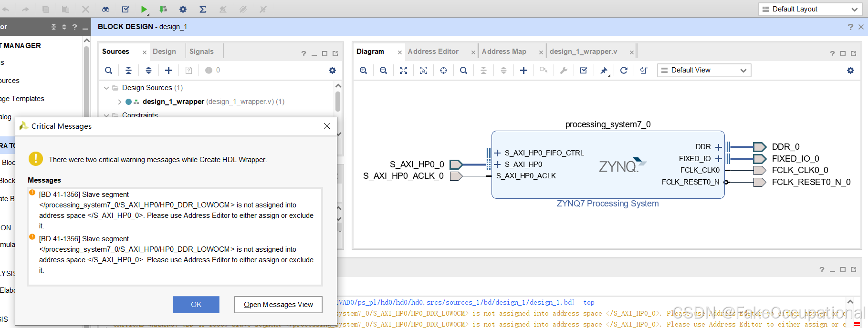This screenshot has width=868, height=328.
Task: Click the generate bitstream icon in main toolbar
Action: [x=163, y=9]
